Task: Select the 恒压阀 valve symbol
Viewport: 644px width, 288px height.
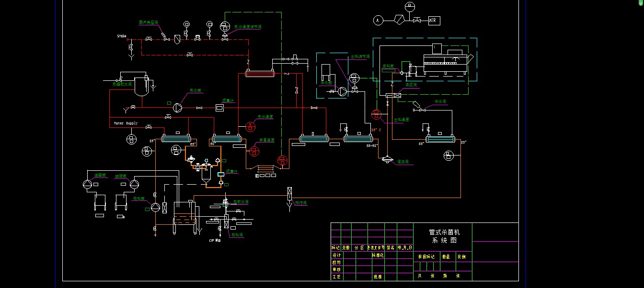Action: [388, 160]
